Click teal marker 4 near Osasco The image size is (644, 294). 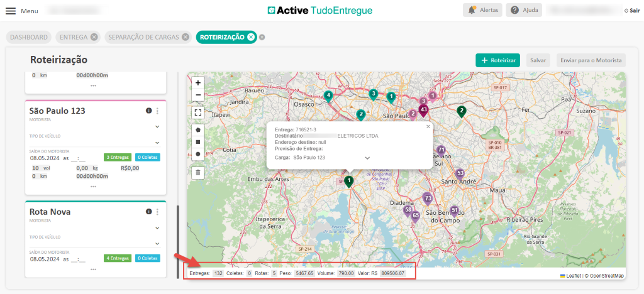pyautogui.click(x=328, y=95)
